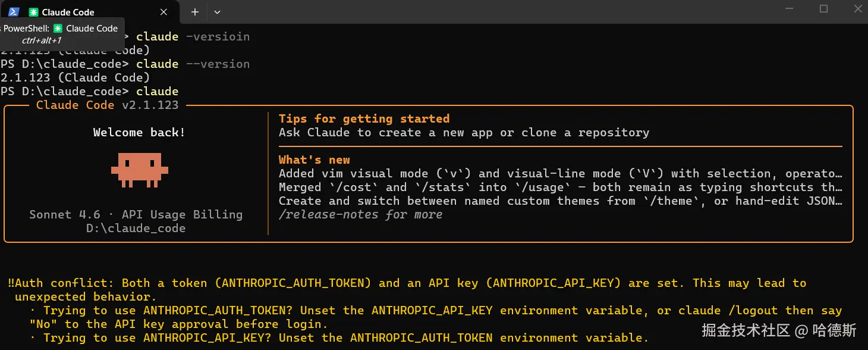
Task: Click the PowerShell icon in the tab bar
Action: point(13,12)
